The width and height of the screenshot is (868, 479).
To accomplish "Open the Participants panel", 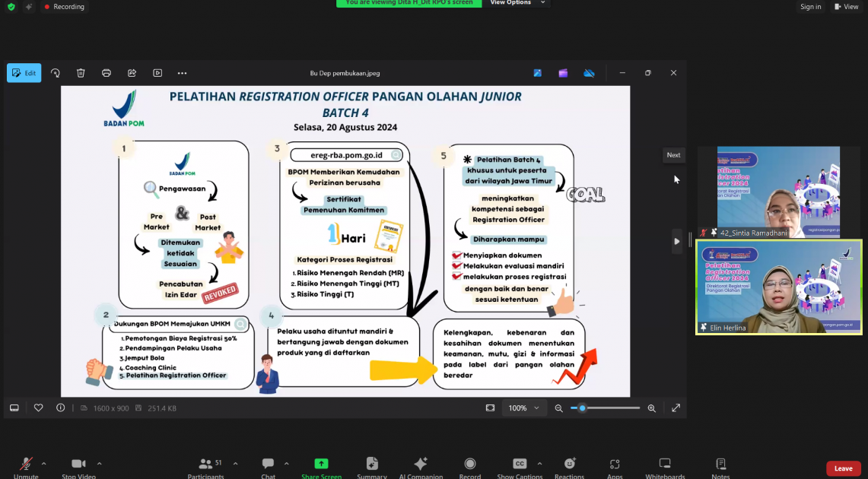I will tap(206, 466).
